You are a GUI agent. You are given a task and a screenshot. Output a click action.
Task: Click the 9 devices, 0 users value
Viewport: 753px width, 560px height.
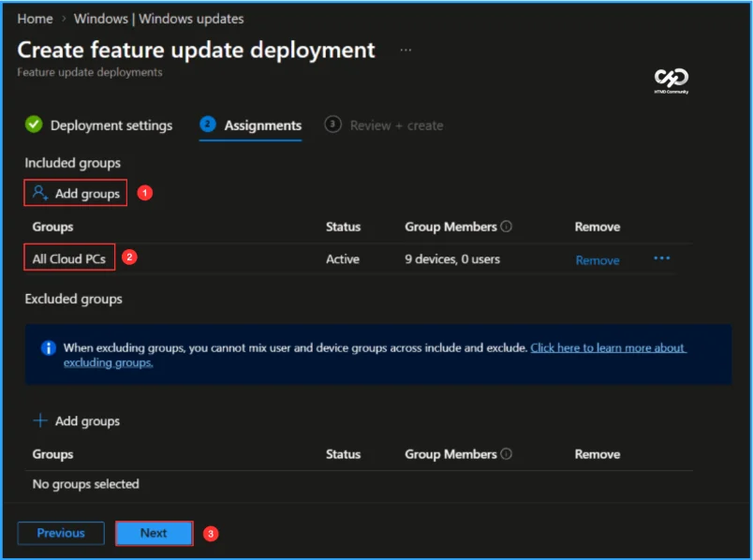click(452, 258)
